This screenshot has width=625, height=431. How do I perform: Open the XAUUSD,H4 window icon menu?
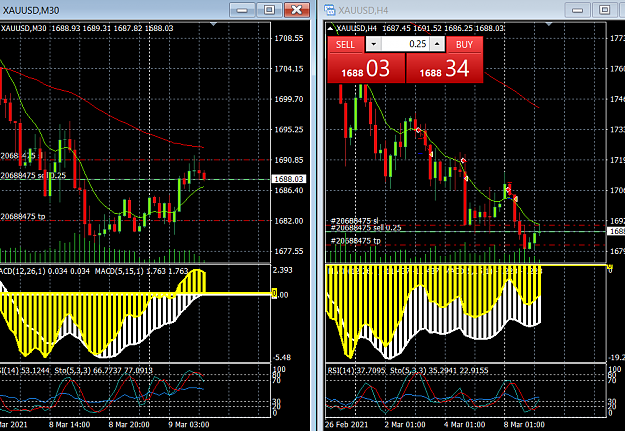pyautogui.click(x=329, y=10)
